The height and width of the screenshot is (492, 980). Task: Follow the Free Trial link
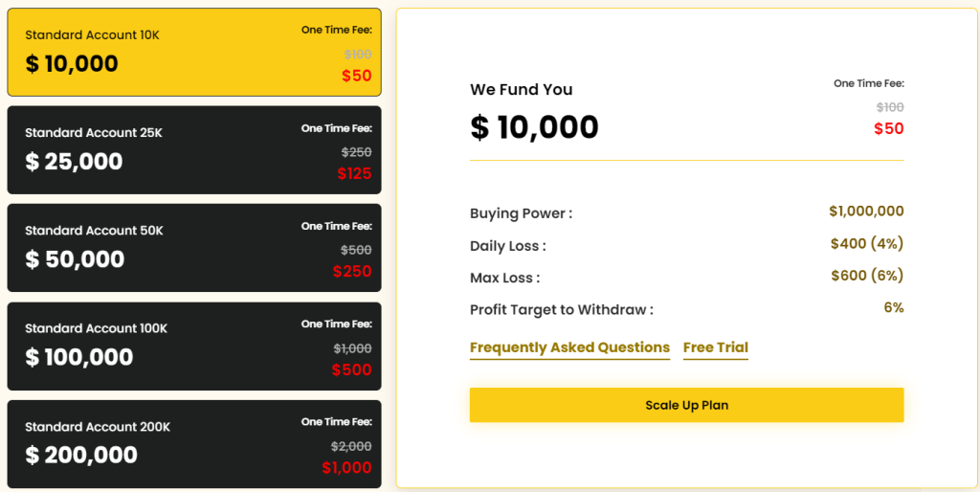pos(715,347)
